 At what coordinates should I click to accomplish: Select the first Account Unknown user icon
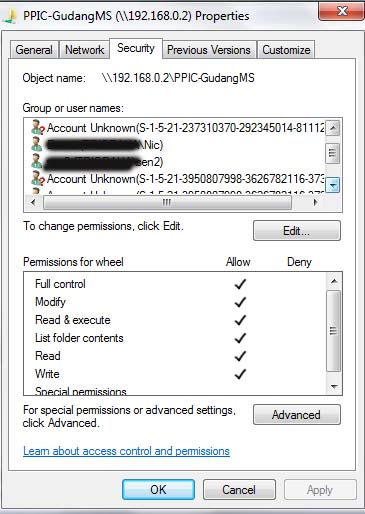[38, 128]
